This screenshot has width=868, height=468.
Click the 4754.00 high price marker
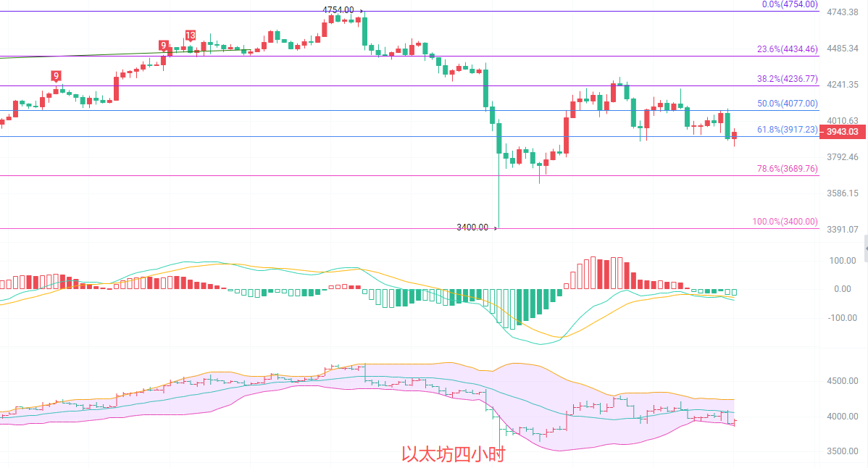338,10
